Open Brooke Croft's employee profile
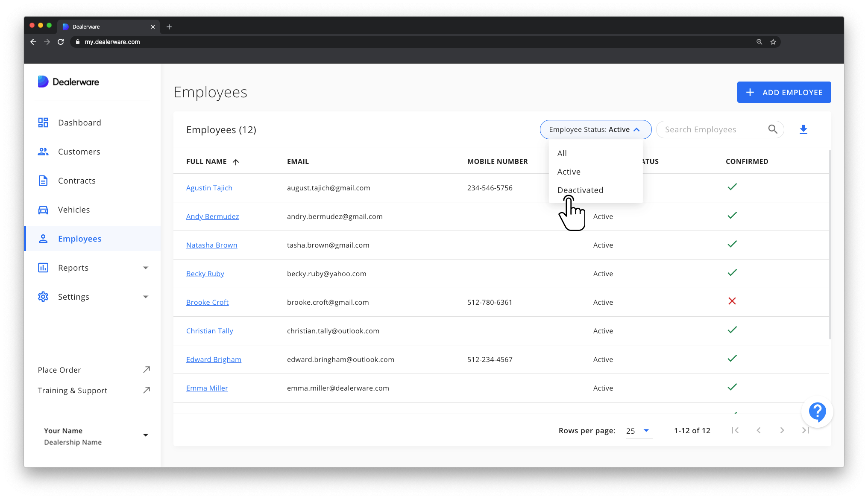Screen dimensions: 868x499 pyautogui.click(x=208, y=302)
